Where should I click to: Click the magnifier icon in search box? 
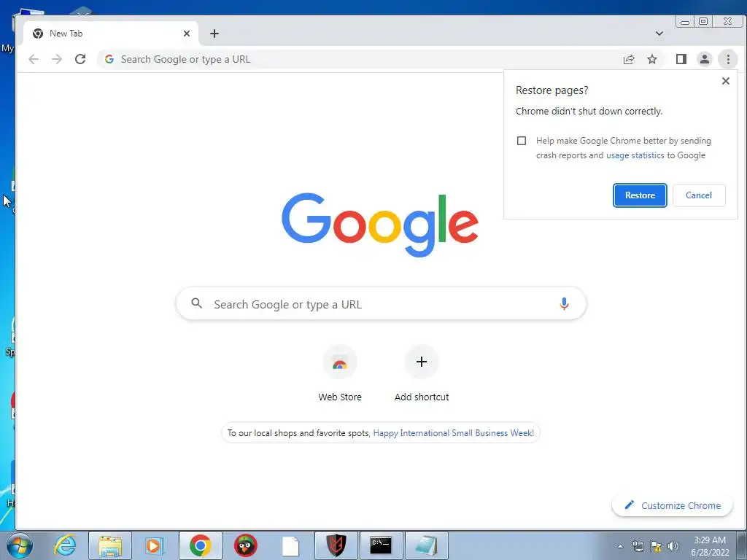[196, 303]
